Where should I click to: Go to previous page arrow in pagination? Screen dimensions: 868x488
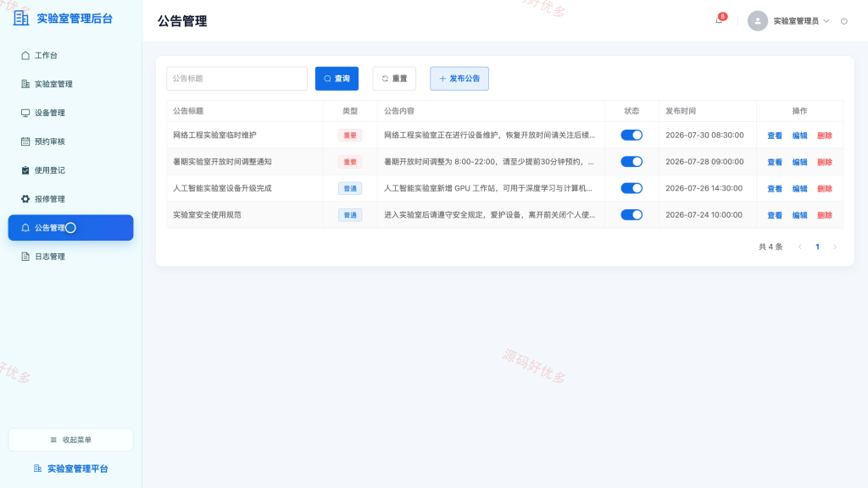click(800, 247)
